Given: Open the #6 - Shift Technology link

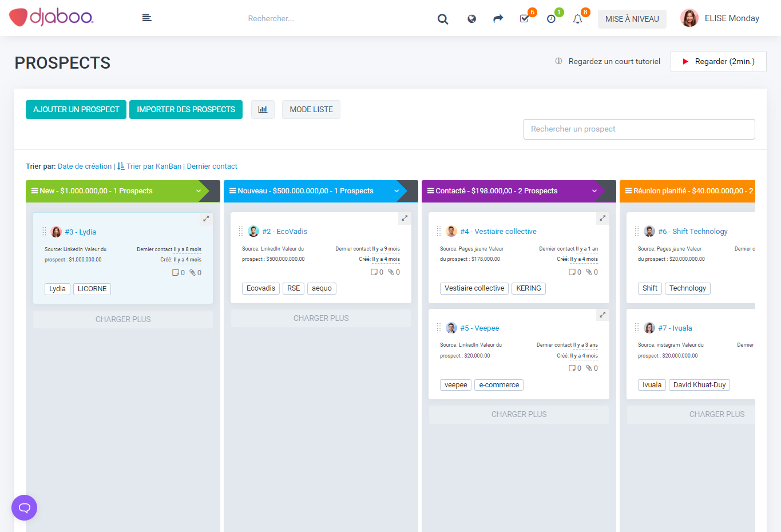Looking at the screenshot, I should (693, 231).
